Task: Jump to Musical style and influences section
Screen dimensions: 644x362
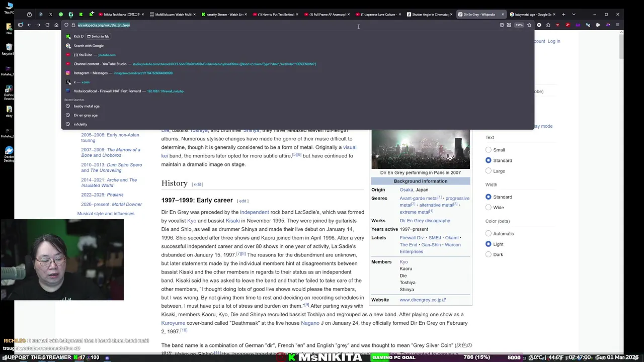Action: coord(106,214)
